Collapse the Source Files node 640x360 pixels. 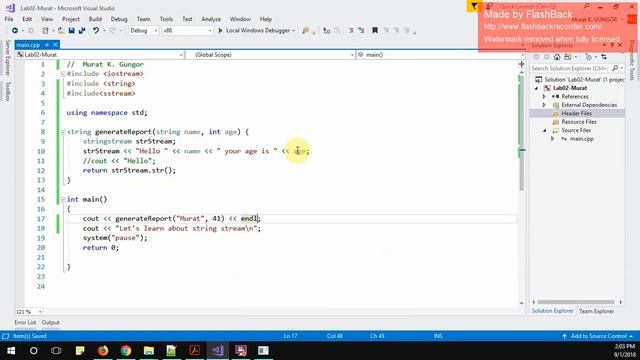544,130
